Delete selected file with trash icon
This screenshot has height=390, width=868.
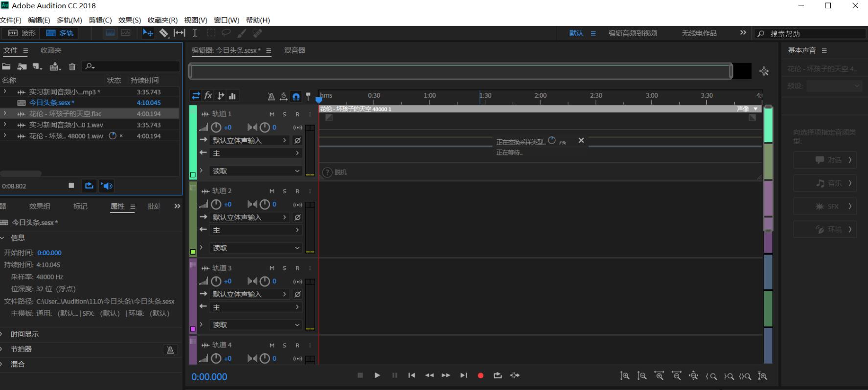pos(72,66)
